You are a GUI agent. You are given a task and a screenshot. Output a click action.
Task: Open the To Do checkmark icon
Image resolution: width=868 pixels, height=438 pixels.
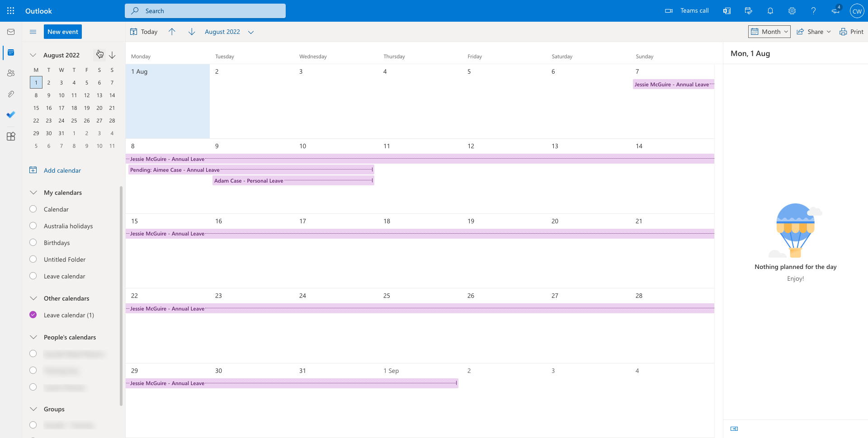coord(11,115)
